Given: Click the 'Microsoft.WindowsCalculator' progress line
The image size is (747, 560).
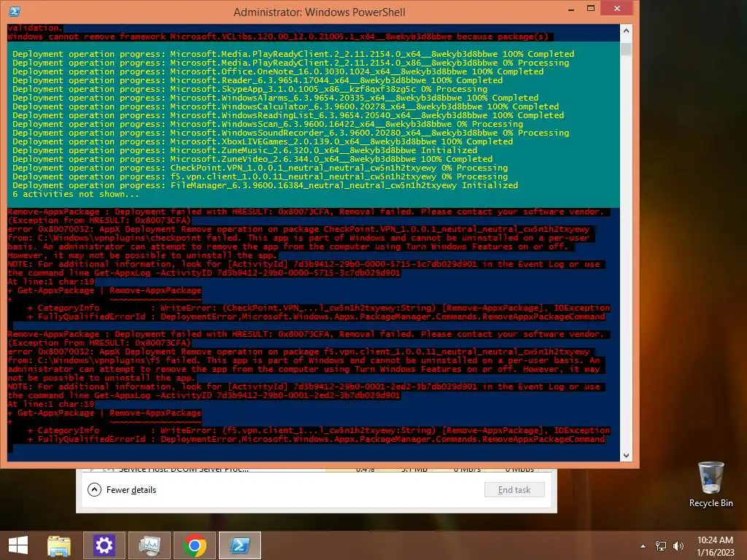Looking at the screenshot, I should point(285,106).
